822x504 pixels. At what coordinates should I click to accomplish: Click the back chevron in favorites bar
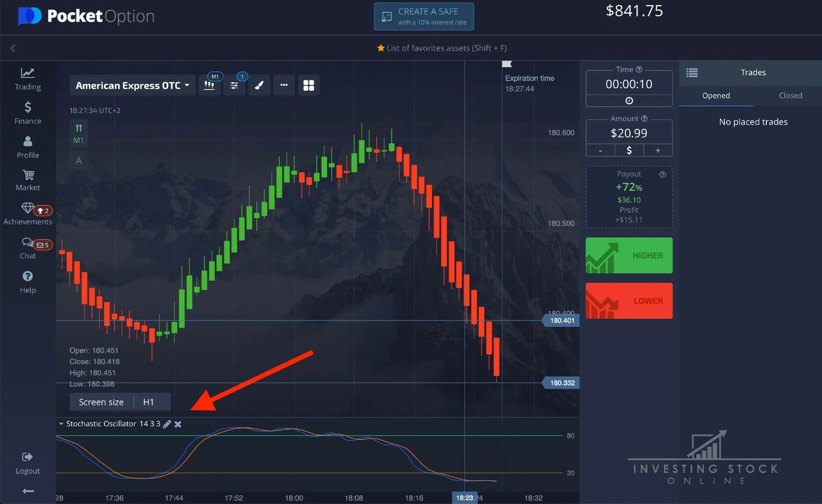click(x=13, y=48)
